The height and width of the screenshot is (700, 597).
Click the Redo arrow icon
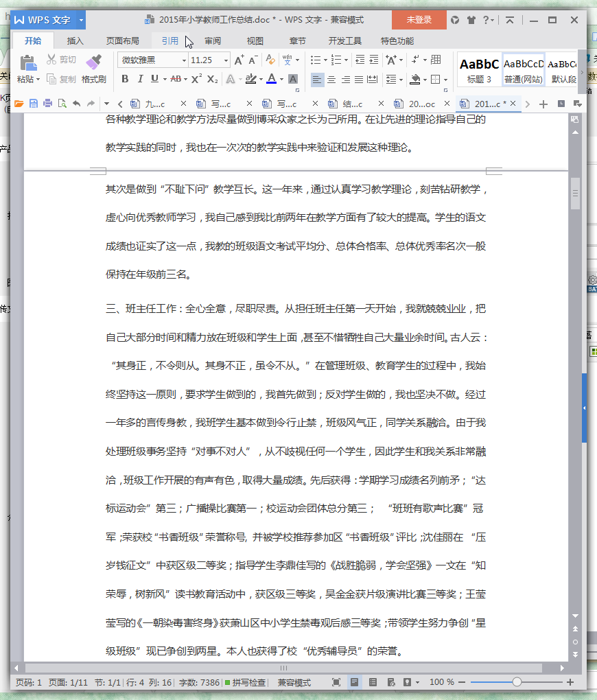91,104
